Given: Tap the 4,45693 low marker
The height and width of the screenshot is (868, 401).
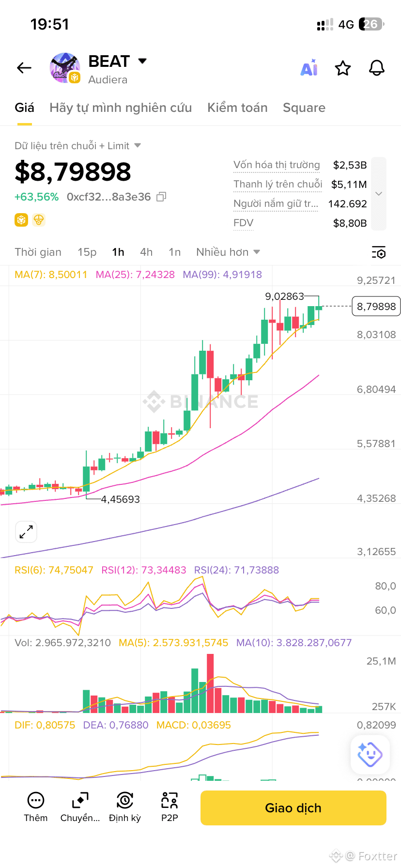Looking at the screenshot, I should 120,499.
